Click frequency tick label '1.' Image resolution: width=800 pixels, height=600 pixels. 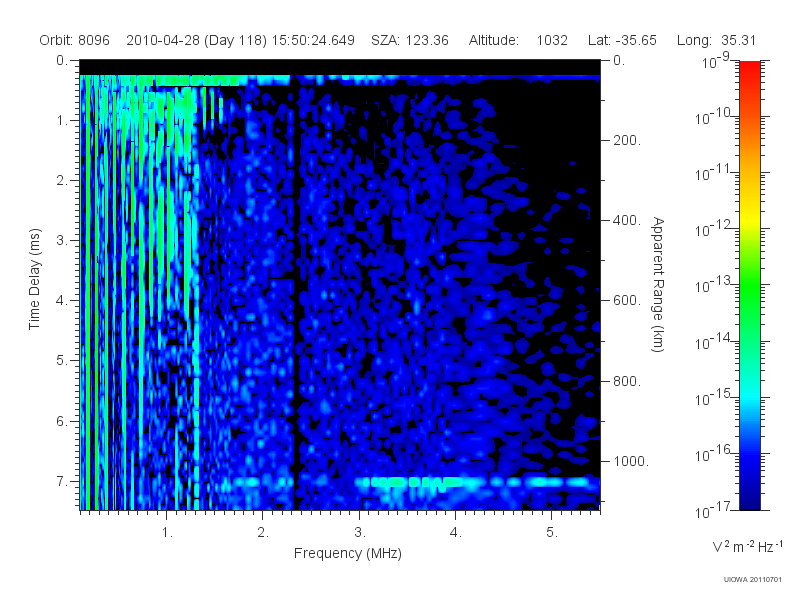point(167,532)
